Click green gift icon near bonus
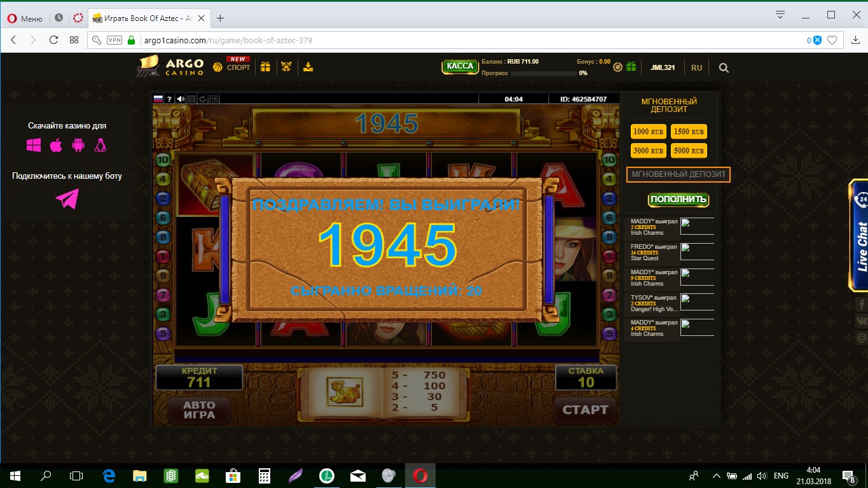Viewport: 868px width, 488px height. pos(631,66)
